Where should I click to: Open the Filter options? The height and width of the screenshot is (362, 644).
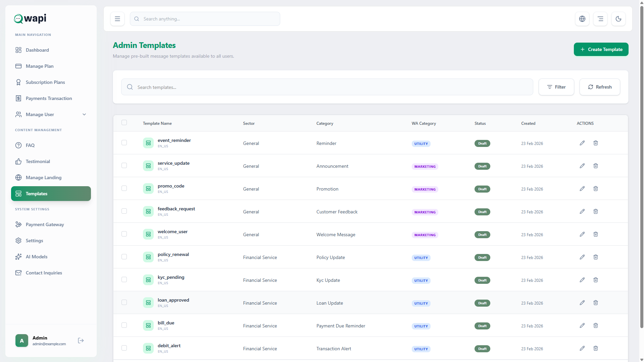coord(556,87)
